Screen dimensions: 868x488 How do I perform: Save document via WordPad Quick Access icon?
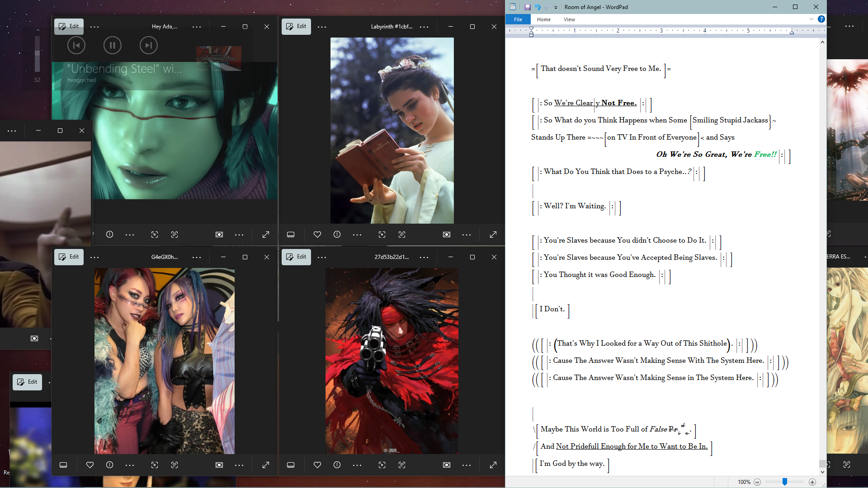click(x=527, y=7)
